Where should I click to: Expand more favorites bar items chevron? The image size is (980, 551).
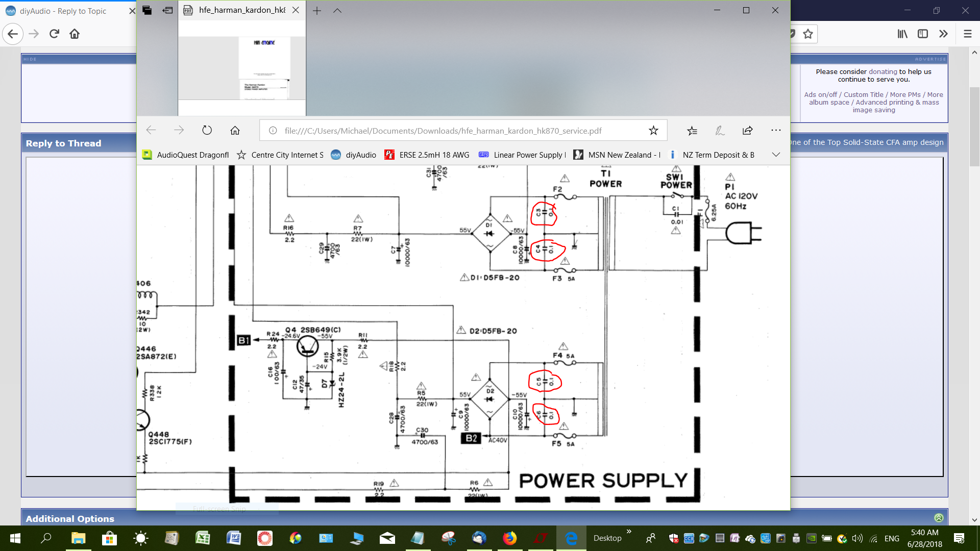tap(776, 155)
